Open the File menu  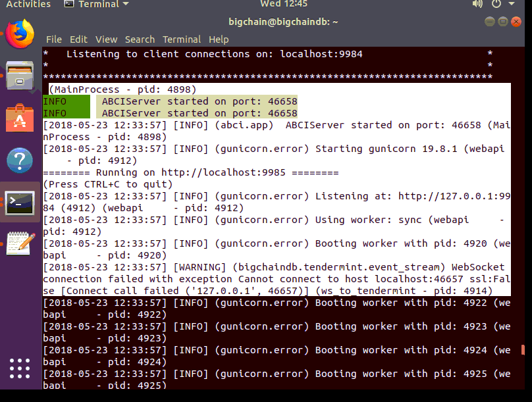pos(54,39)
